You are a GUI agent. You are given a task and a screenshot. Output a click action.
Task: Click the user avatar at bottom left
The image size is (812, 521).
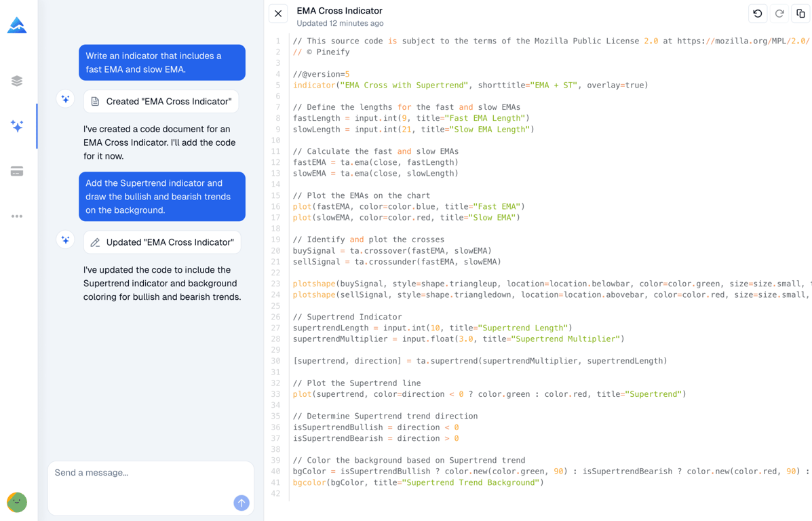[17, 502]
